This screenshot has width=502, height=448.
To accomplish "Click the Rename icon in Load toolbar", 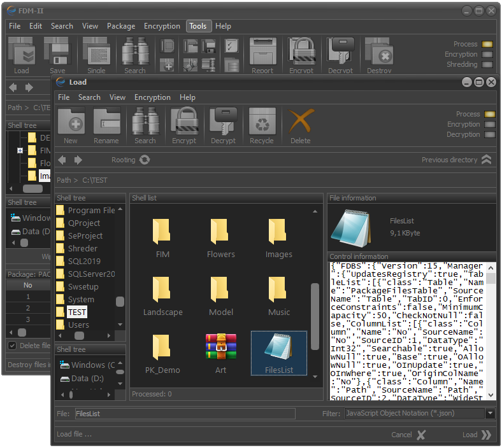I will tap(106, 122).
